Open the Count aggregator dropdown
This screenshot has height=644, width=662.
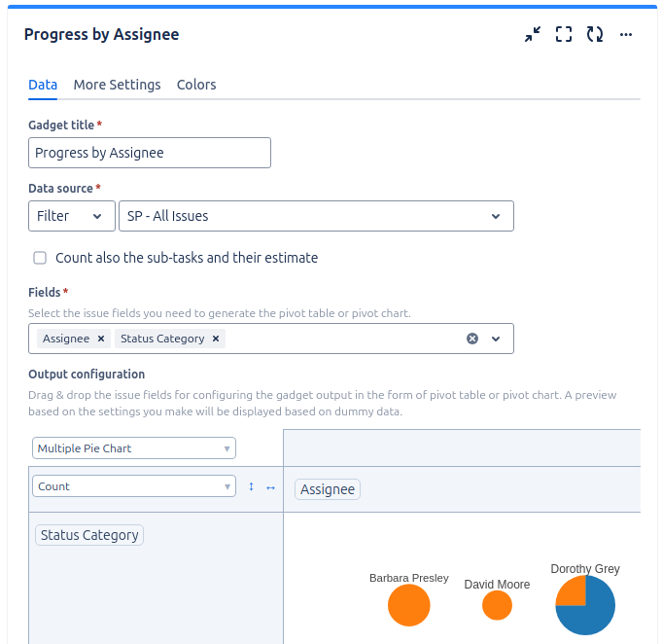134,486
